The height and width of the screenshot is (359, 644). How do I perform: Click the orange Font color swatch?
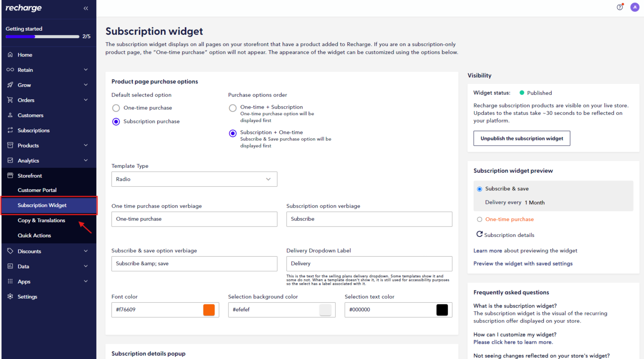point(209,310)
